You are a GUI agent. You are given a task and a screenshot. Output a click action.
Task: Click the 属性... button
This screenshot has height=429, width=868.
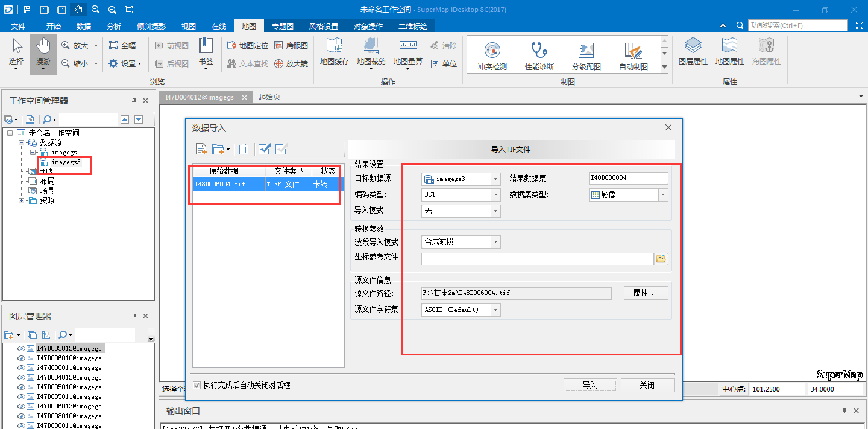pos(646,293)
